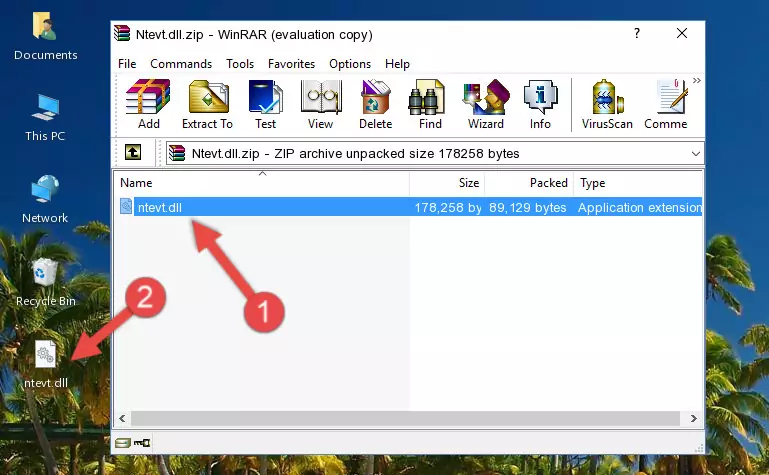
Task: Sort list by Size column
Action: 447,183
